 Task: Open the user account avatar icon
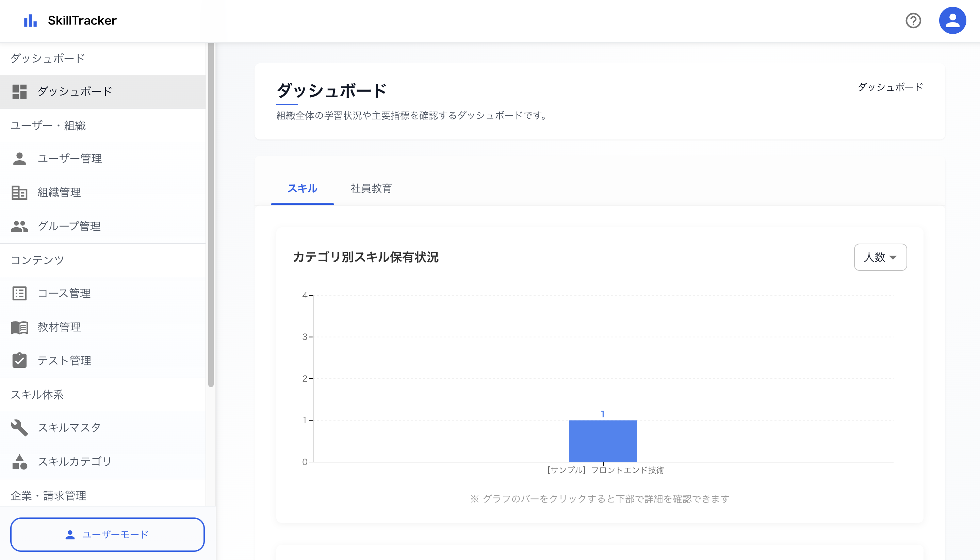point(952,20)
